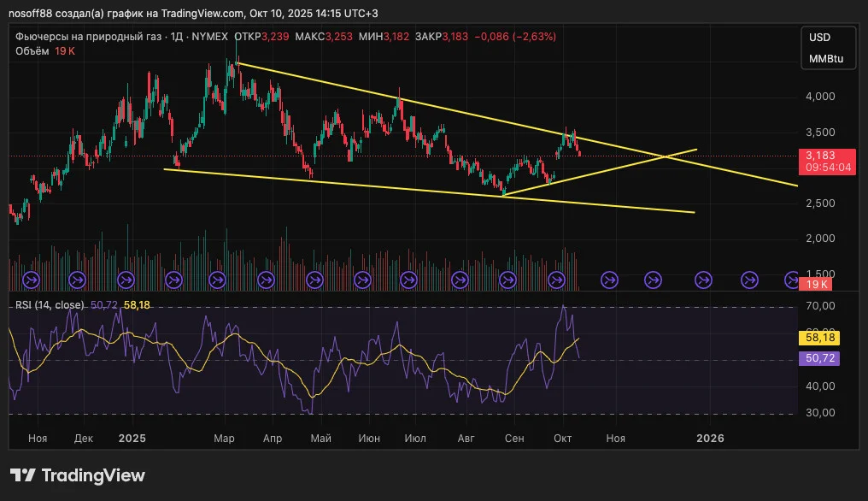Click the 2025 year label on time axis
The height and width of the screenshot is (501, 868).
pos(132,439)
